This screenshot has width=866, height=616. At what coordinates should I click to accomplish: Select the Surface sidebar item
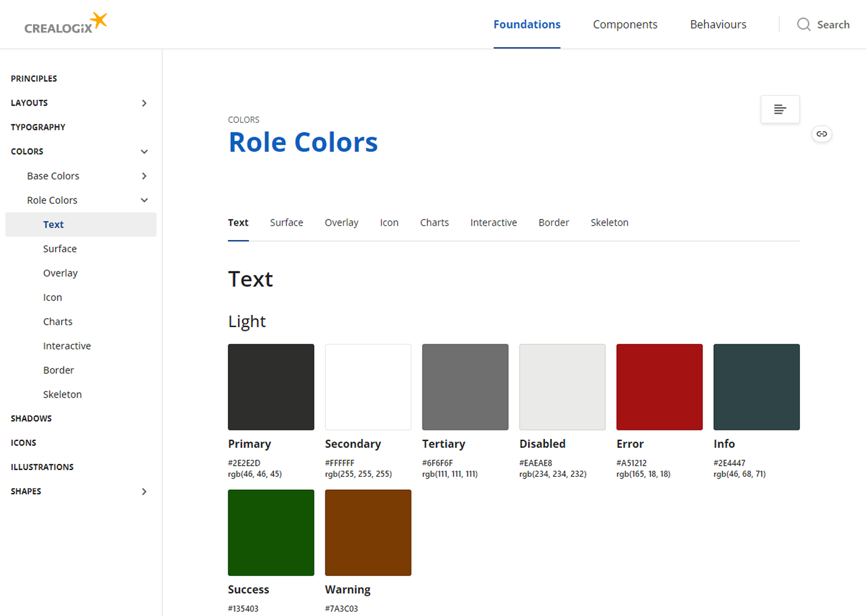click(60, 249)
